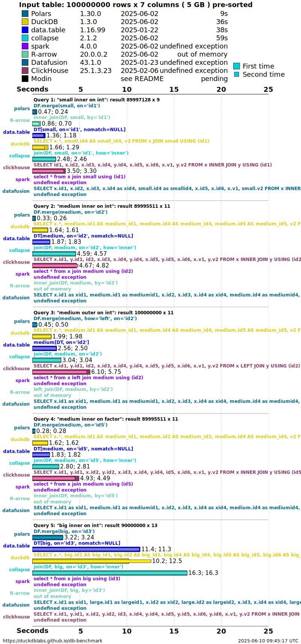Click DuckDB total time '36s'
This screenshot has width=301, height=644.
click(222, 22)
